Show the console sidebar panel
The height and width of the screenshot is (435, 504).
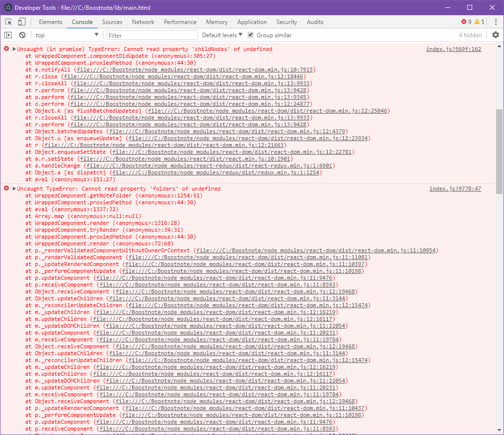[8, 35]
